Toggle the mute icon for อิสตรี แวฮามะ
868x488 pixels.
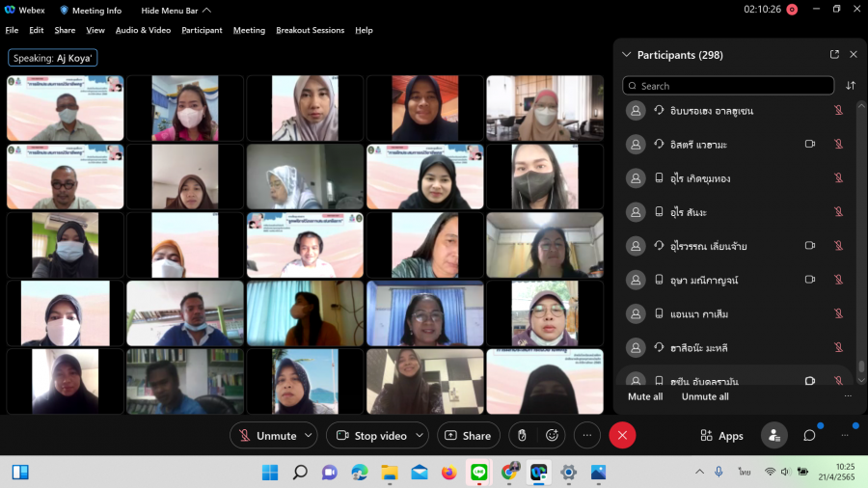(x=838, y=145)
